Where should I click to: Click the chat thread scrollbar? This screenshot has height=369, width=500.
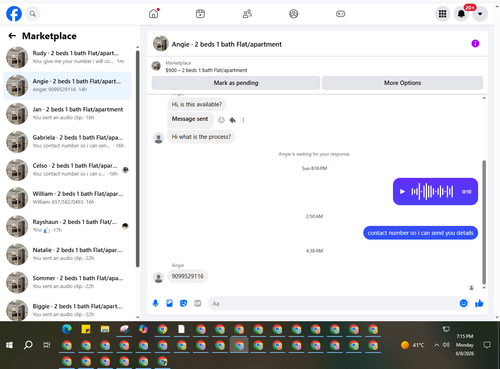pyautogui.click(x=484, y=222)
